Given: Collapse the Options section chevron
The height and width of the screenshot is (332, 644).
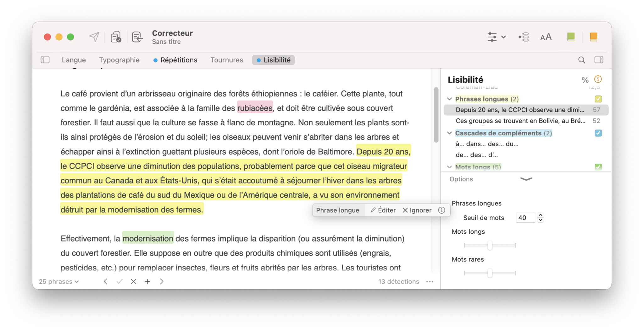Looking at the screenshot, I should pyautogui.click(x=526, y=179).
